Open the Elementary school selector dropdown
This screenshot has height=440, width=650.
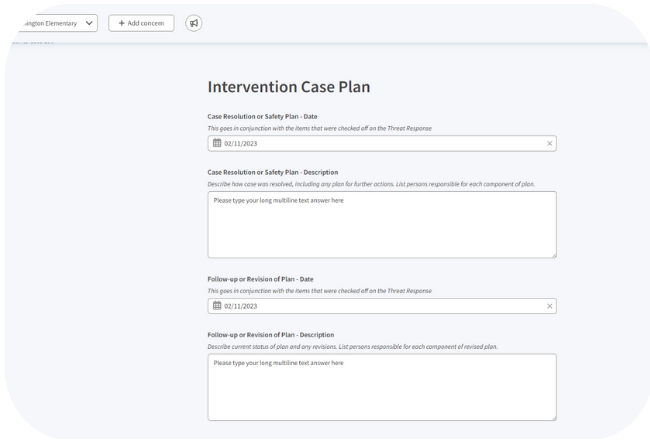55,23
